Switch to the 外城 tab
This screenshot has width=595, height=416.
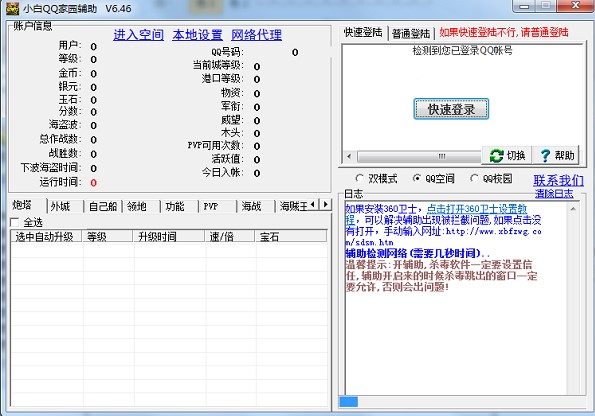click(61, 206)
